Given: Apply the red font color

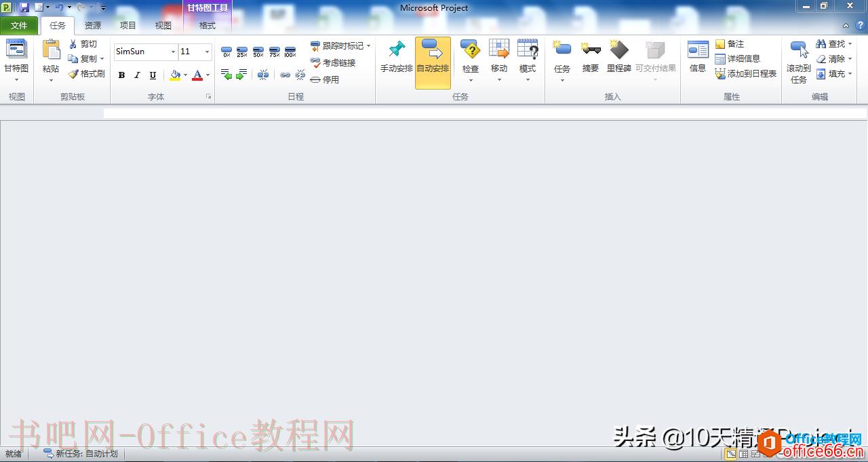Looking at the screenshot, I should click(x=197, y=75).
